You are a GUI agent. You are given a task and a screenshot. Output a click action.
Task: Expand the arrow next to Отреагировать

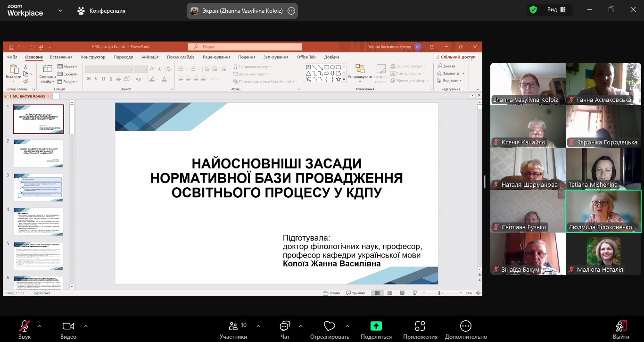(347, 325)
